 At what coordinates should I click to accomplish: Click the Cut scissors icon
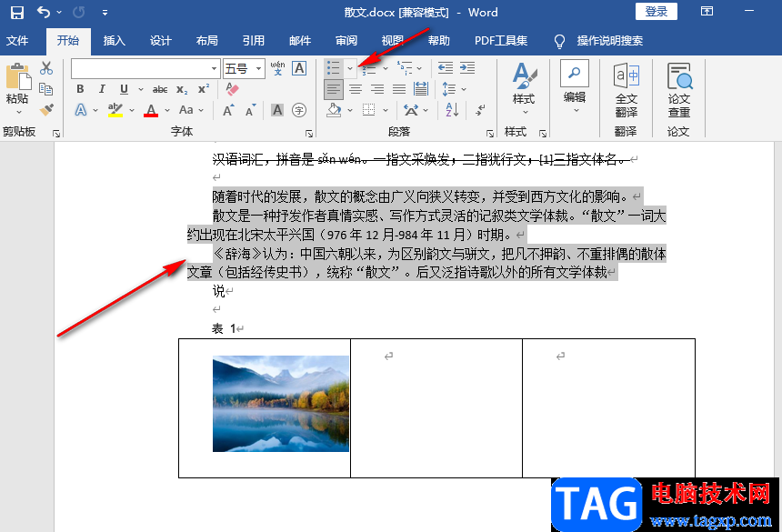pyautogui.click(x=45, y=68)
